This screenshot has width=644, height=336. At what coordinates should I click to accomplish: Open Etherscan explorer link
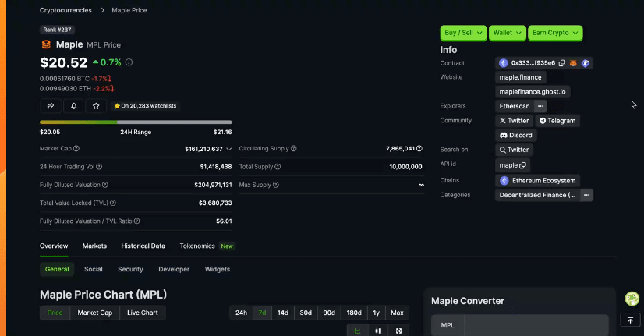pos(515,106)
